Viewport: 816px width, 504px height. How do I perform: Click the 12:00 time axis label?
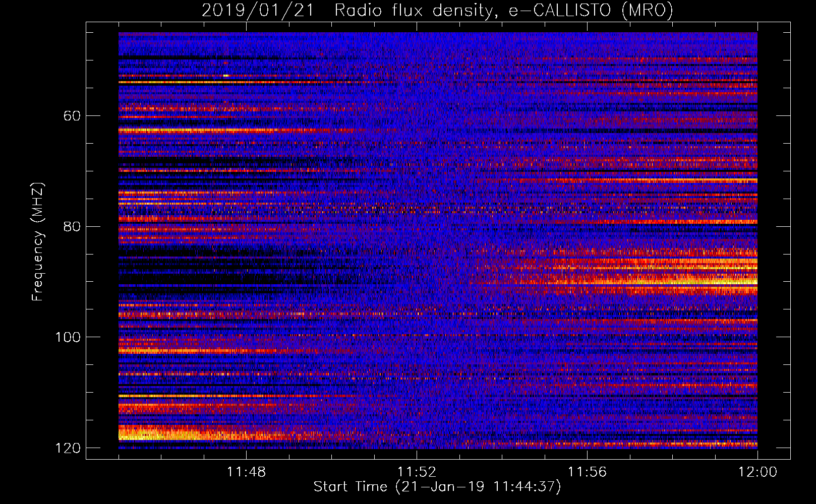point(757,472)
